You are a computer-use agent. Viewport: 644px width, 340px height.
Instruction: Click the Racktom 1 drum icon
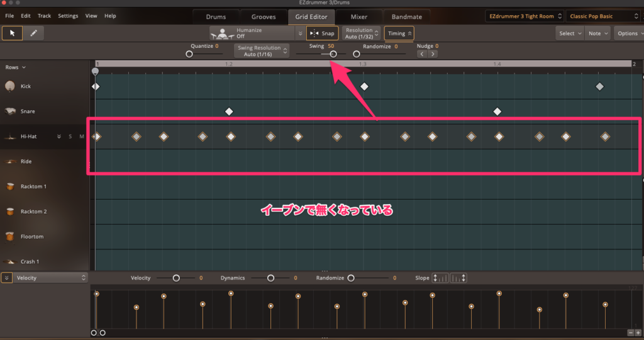click(10, 186)
